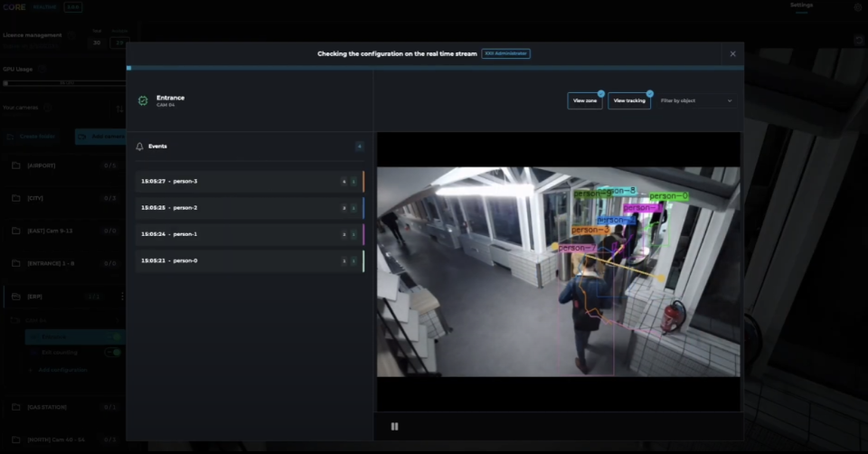Image resolution: width=868 pixels, height=454 pixels.
Task: Open the Licence management info icon
Action: tap(71, 35)
